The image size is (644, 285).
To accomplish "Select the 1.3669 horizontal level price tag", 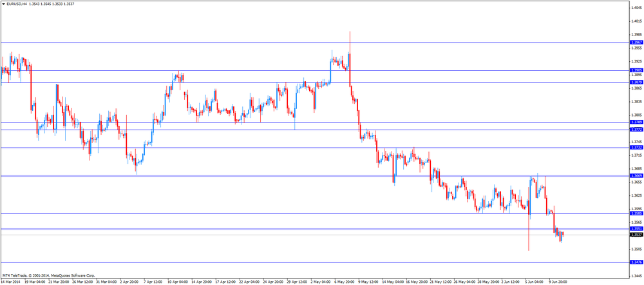I will coord(636,175).
